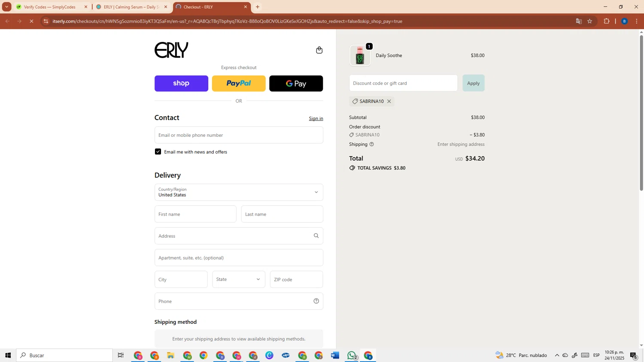Image resolution: width=644 pixels, height=362 pixels.
Task: Pay with PayPal express checkout
Action: point(239,84)
